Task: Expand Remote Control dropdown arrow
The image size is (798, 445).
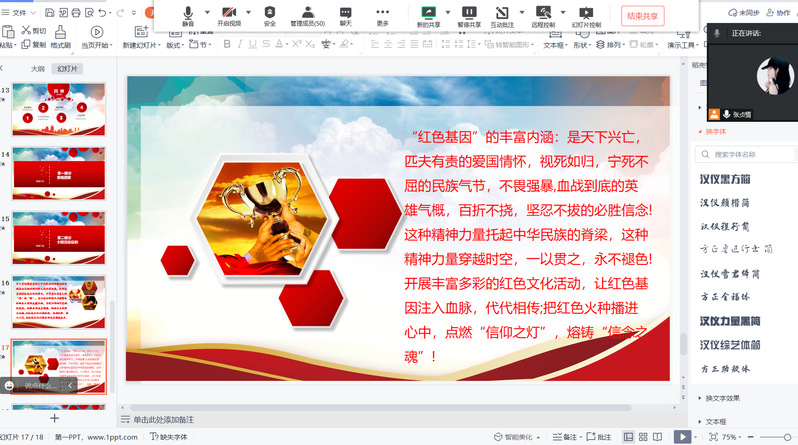Action: pyautogui.click(x=563, y=12)
